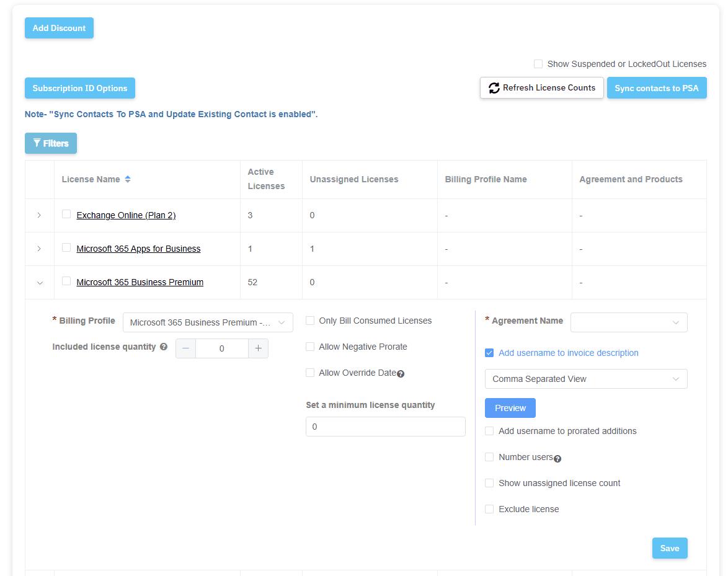Click help icon beside Included license quantity
Viewport: 728px width, 576px height.
click(164, 347)
